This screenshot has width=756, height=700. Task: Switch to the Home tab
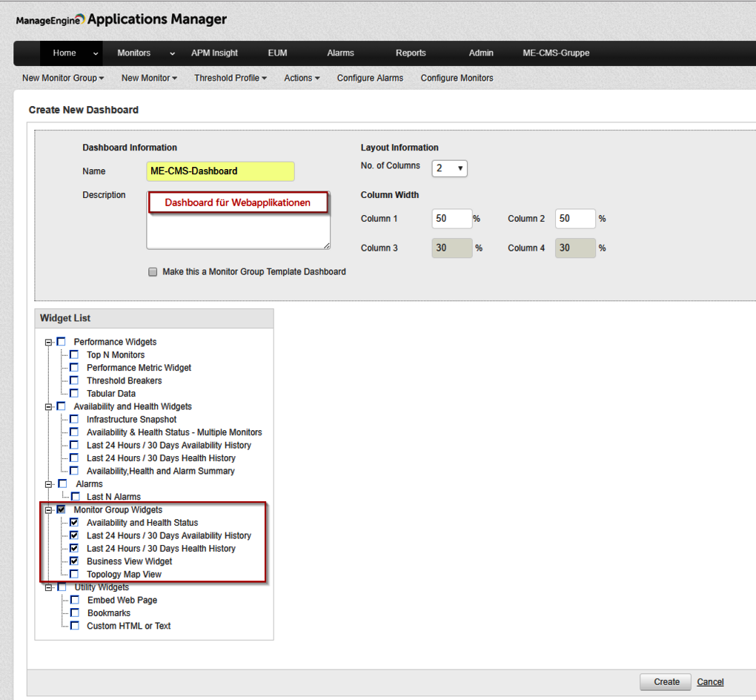coord(64,53)
